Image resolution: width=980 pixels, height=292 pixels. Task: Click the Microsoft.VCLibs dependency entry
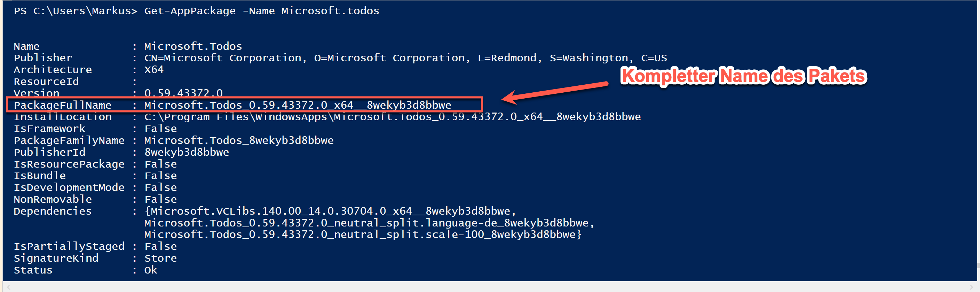(x=330, y=211)
